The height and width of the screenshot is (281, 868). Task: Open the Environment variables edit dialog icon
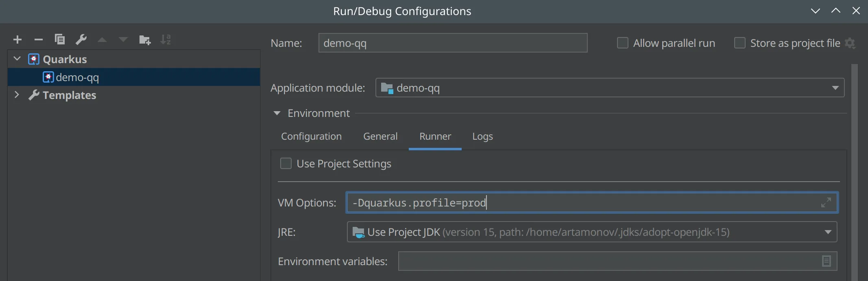[x=826, y=261]
